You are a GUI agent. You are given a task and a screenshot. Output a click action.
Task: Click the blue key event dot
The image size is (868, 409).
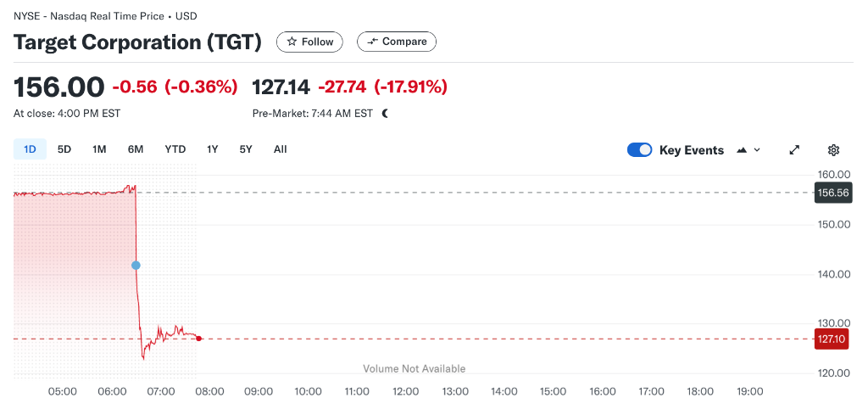click(x=136, y=266)
